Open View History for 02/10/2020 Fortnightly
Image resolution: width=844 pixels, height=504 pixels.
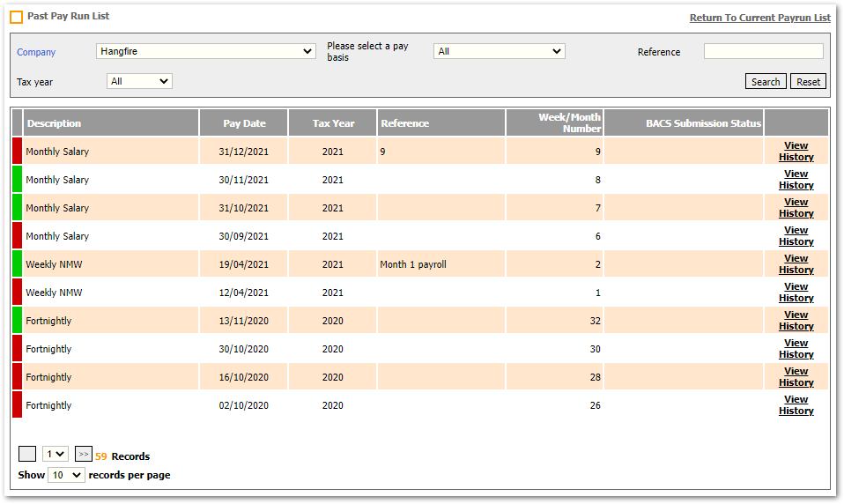coord(796,404)
